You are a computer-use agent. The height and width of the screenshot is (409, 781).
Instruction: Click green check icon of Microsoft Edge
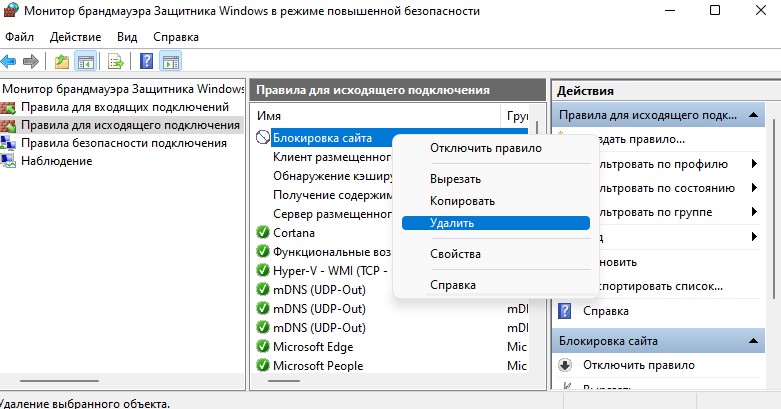[x=262, y=346]
